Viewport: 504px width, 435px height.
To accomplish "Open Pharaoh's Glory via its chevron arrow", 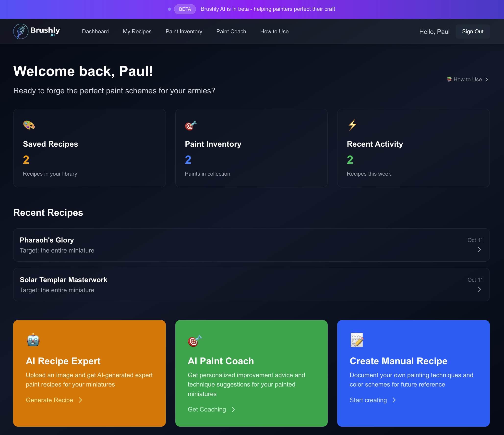I will [479, 250].
